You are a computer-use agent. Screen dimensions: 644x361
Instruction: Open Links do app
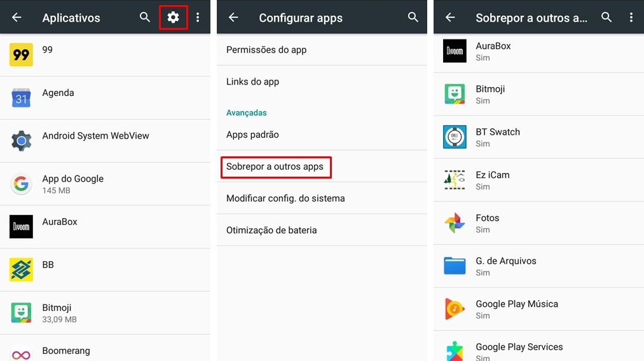pos(322,82)
